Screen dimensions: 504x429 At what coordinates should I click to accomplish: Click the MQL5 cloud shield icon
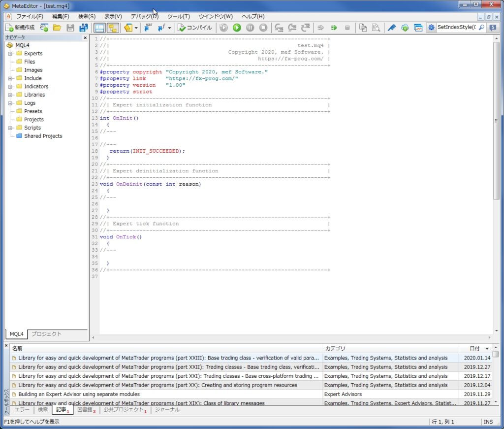point(405,28)
